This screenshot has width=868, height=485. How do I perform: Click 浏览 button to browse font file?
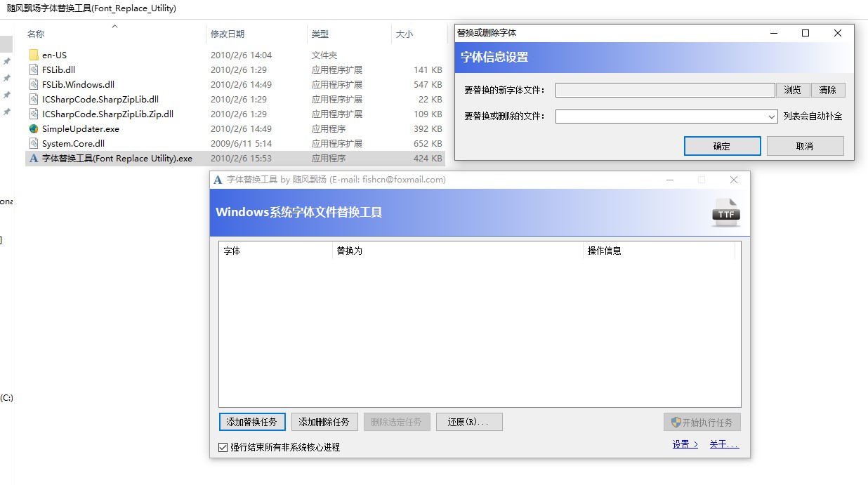point(793,90)
